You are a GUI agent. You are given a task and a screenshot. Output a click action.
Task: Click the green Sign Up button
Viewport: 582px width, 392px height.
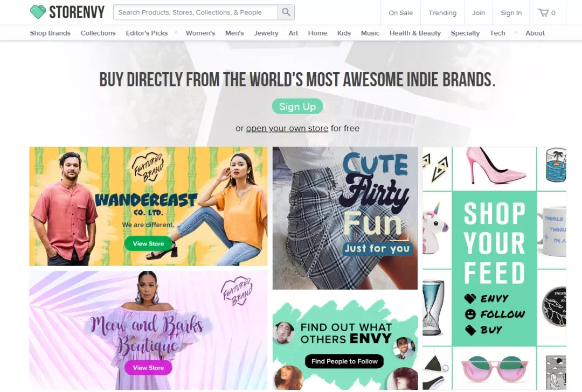click(297, 107)
